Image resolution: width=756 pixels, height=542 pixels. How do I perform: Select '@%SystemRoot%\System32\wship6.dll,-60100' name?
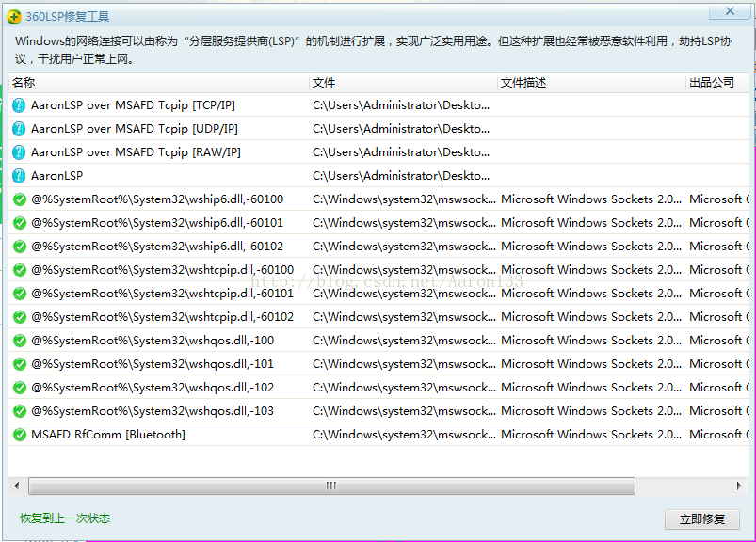point(157,199)
